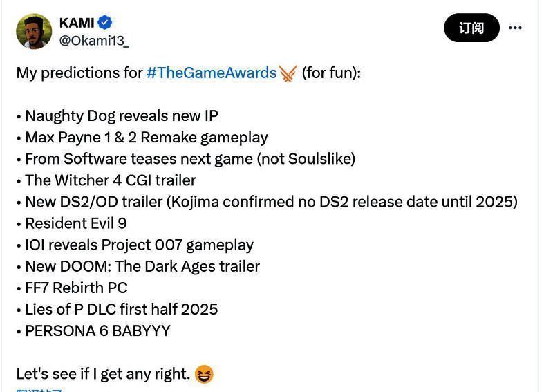
Task: Click The Witcher 4 CGI trailer line
Action: click(110, 180)
